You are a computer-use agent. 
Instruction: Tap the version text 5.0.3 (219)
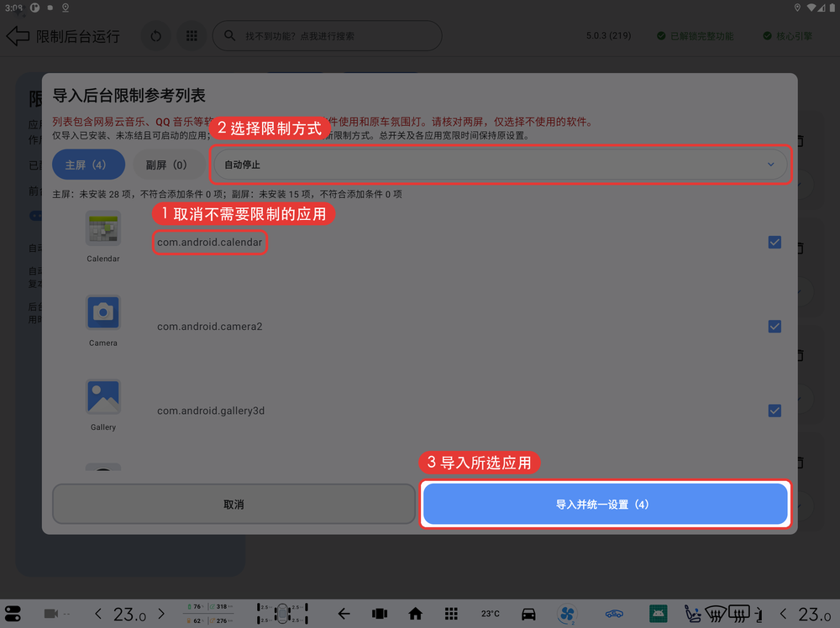(608, 35)
